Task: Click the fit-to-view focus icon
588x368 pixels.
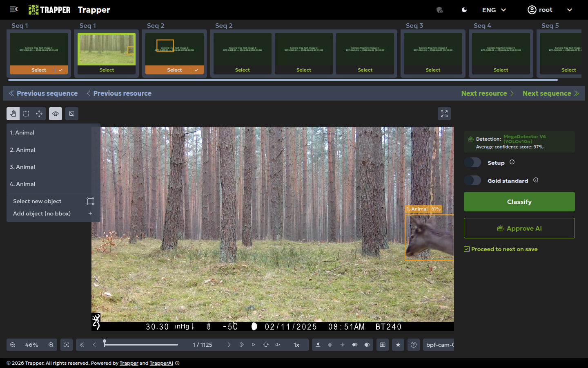Action: point(67,345)
